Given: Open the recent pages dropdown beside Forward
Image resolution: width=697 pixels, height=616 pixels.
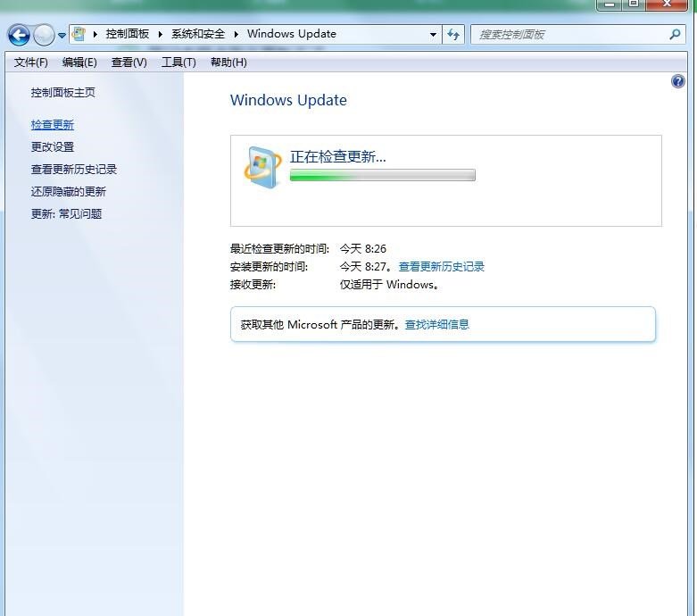Looking at the screenshot, I should (62, 35).
